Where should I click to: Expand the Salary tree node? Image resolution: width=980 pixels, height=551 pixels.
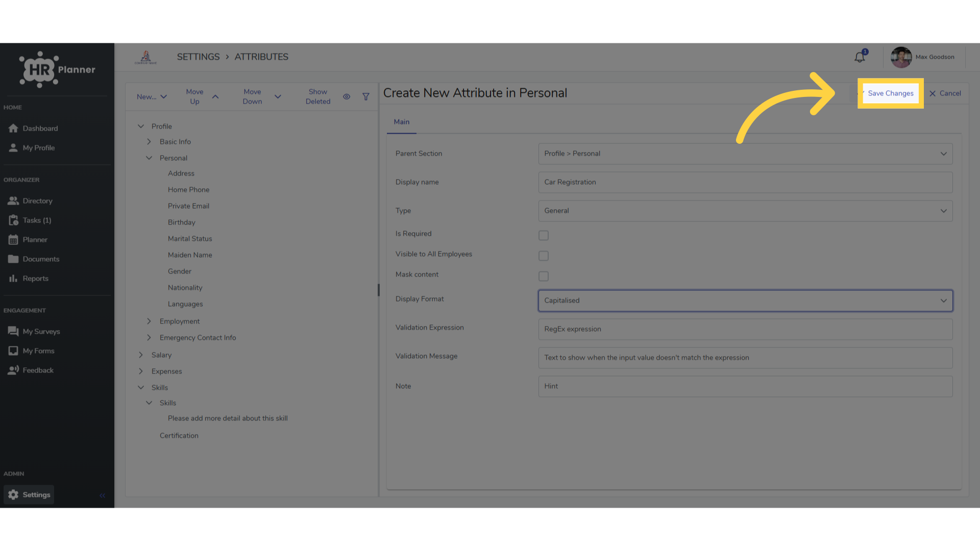click(141, 355)
